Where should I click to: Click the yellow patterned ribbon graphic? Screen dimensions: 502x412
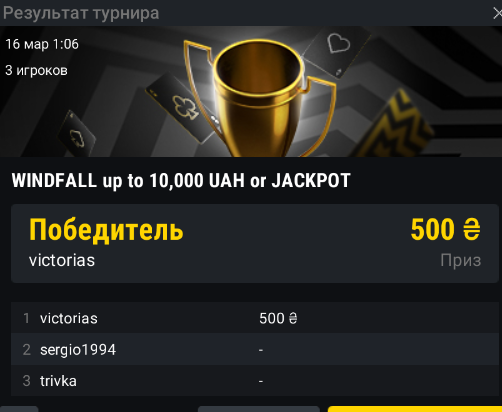point(393,127)
